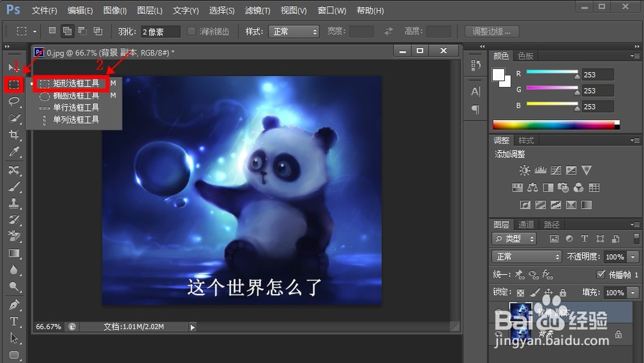Select the Clone Stamp tool
The image size is (644, 363).
tap(14, 202)
